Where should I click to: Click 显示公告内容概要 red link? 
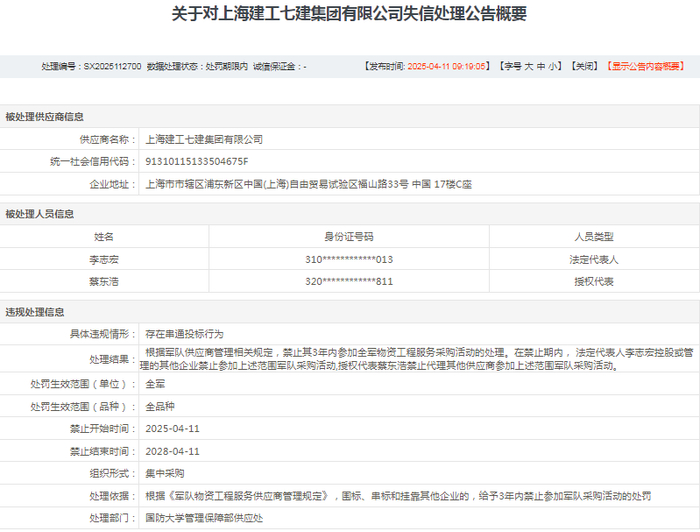coord(646,66)
